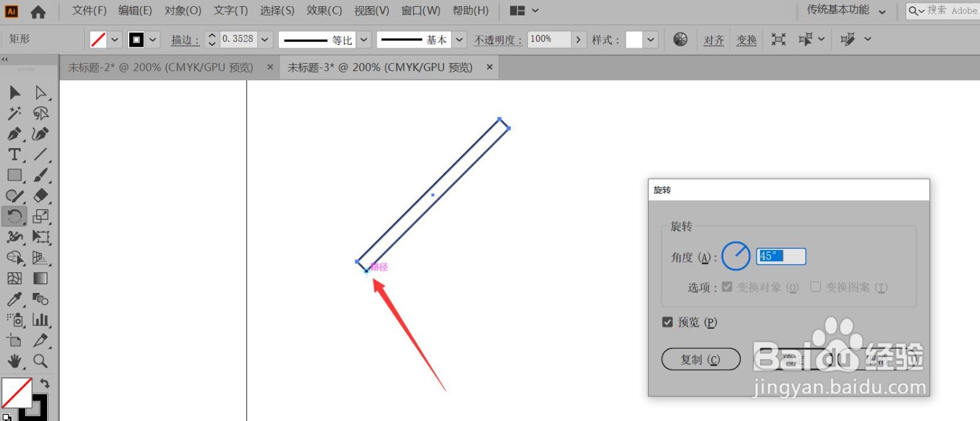980x421 pixels.
Task: Select the Mesh tool
Action: click(x=15, y=278)
